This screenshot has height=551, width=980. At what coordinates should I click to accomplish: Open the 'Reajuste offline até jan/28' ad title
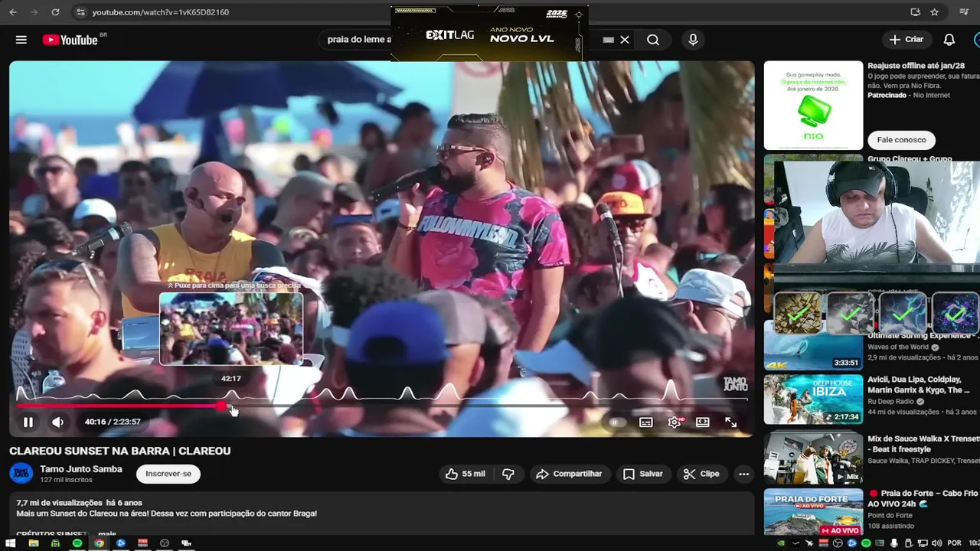(x=916, y=66)
